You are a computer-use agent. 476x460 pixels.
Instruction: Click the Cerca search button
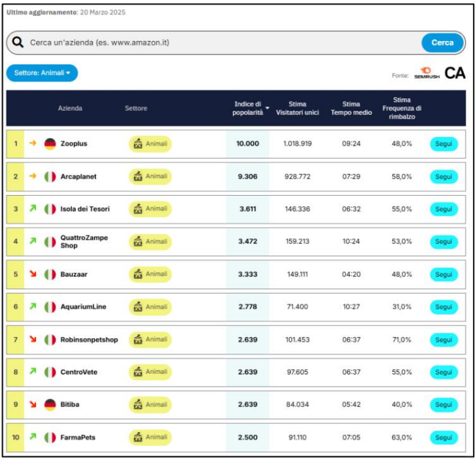point(442,43)
